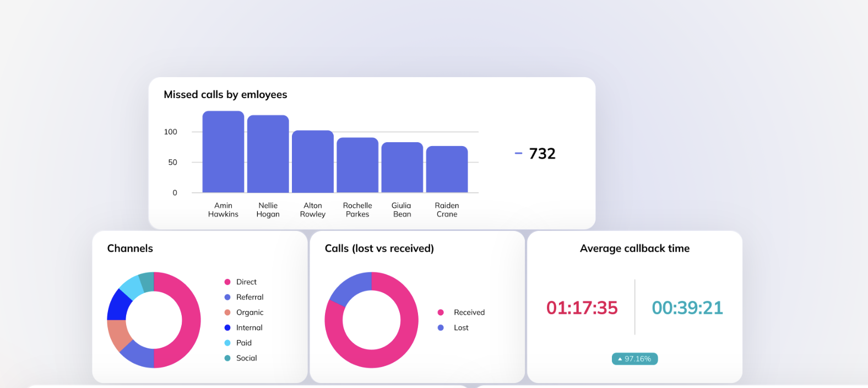Toggle the Direct channel legend item
The height and width of the screenshot is (388, 868).
(x=246, y=282)
